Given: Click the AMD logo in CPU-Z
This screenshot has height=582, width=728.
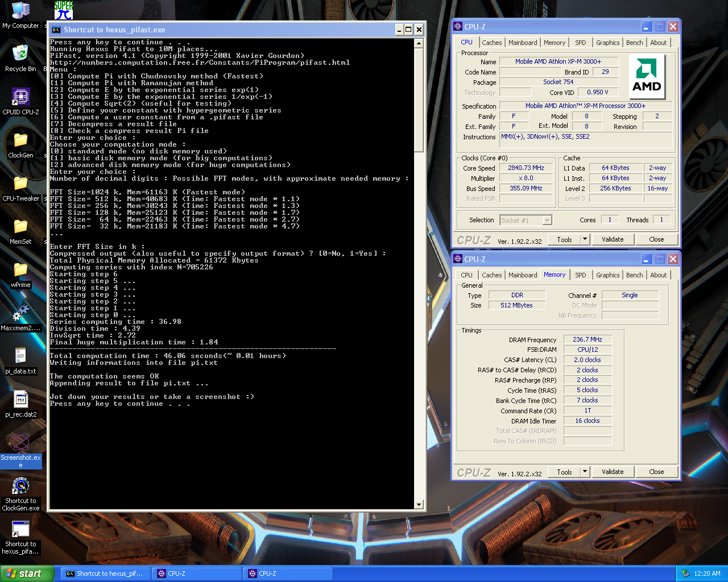Looking at the screenshot, I should (x=647, y=77).
